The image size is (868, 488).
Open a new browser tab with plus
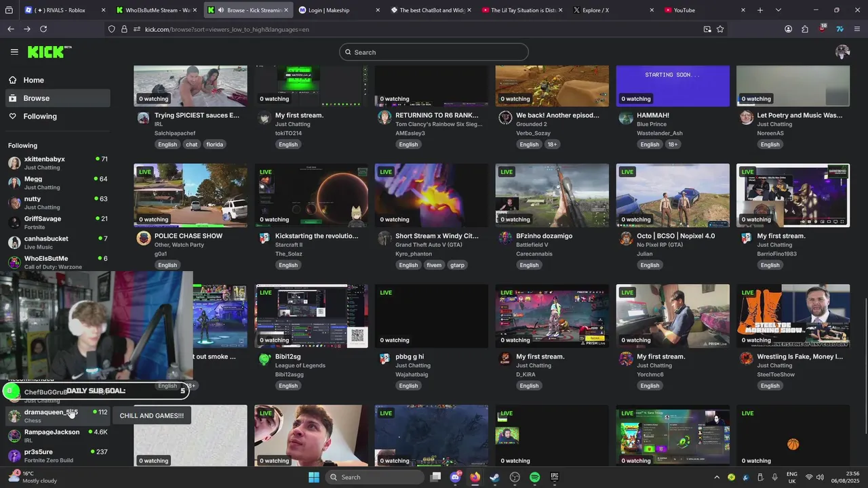(760, 10)
